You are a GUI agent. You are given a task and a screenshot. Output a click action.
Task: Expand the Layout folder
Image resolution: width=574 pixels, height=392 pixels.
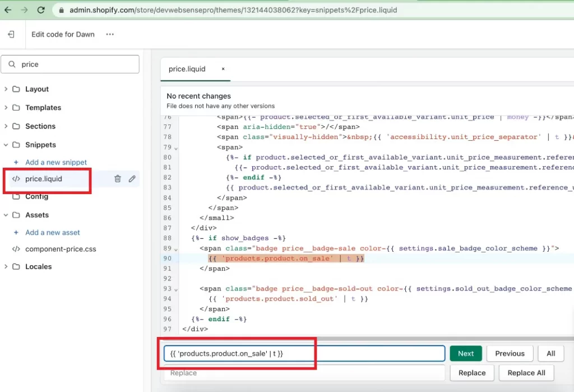coord(36,89)
